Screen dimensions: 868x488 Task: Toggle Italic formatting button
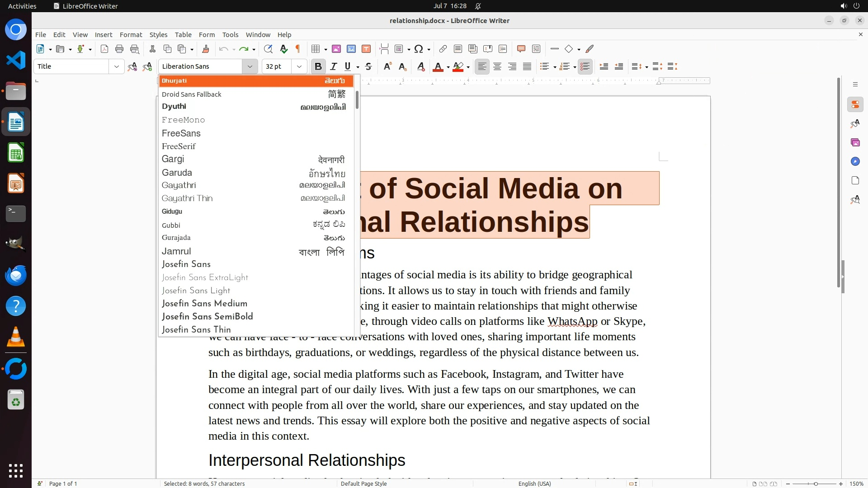334,66
